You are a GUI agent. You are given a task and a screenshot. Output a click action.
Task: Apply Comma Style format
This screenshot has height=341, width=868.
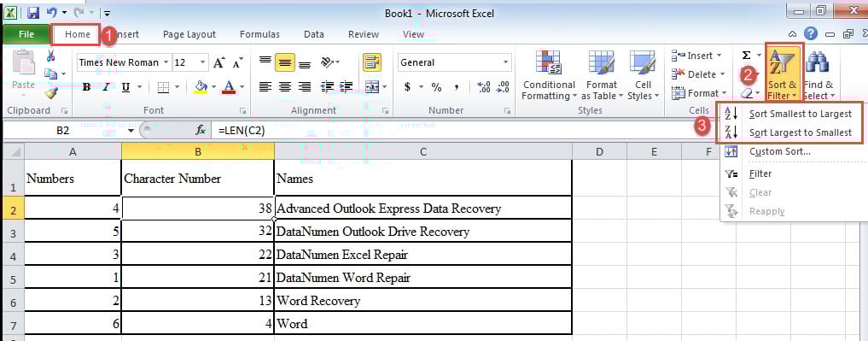point(457,87)
